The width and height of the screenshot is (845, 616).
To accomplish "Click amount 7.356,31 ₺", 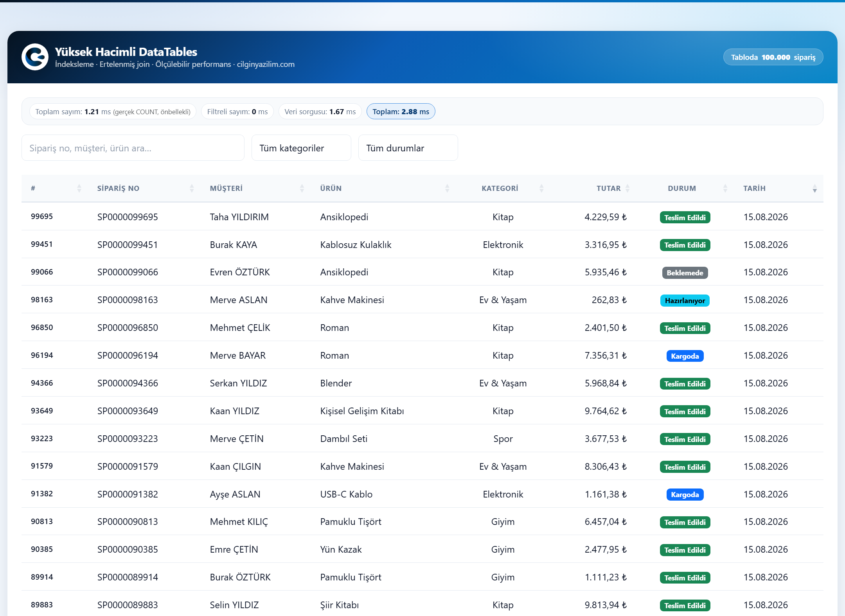I will 606,356.
